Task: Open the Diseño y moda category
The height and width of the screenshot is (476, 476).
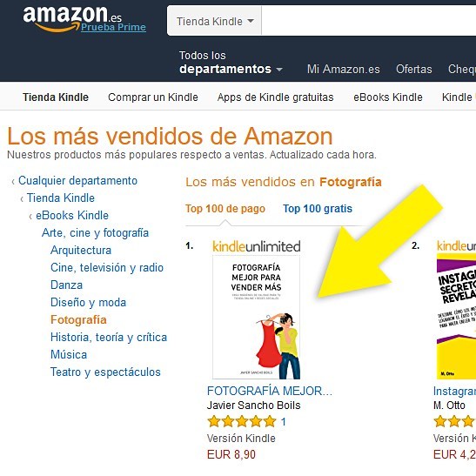Action: [88, 302]
